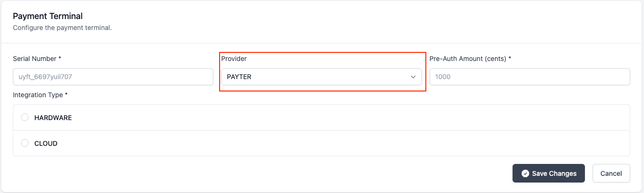The width and height of the screenshot is (644, 193).
Task: Focus the Serial Number input field
Action: pos(113,77)
